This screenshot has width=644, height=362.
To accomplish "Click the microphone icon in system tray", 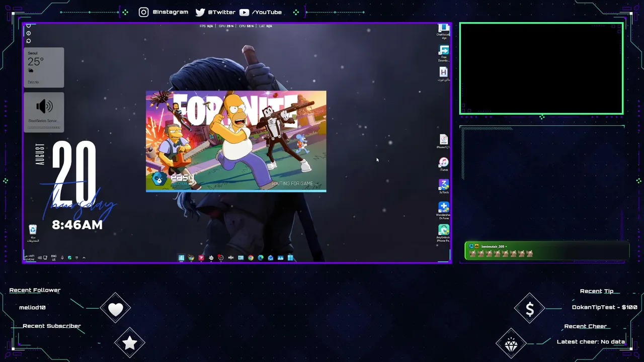I will tap(62, 258).
